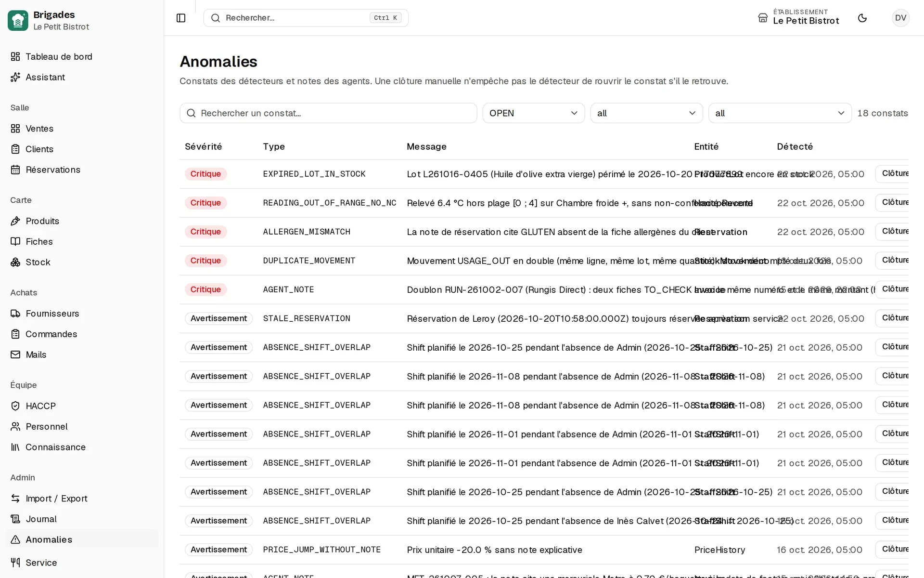Focus the Rechercher un constat field
The height and width of the screenshot is (578, 924).
coord(328,113)
